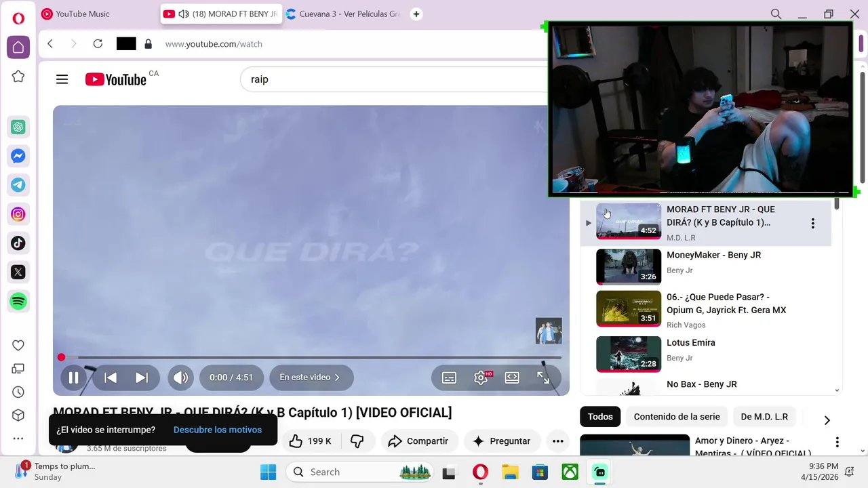Open the YouTube hamburger guide menu
868x488 pixels.
[62, 79]
